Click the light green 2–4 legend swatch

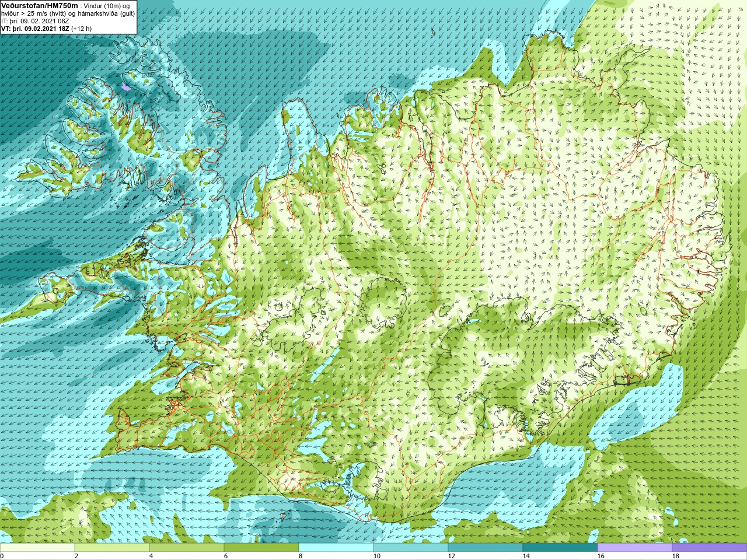(x=112, y=548)
